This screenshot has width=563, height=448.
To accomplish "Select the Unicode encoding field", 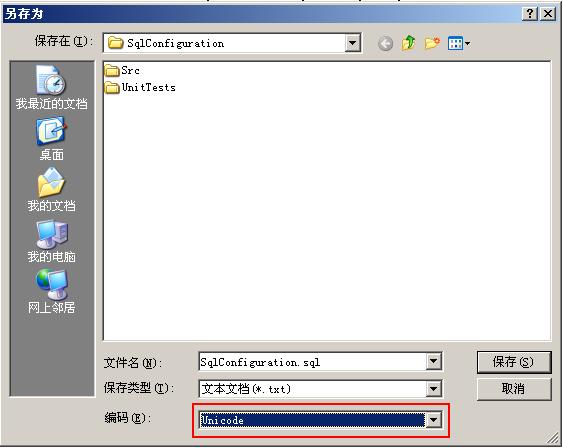I will pos(312,420).
